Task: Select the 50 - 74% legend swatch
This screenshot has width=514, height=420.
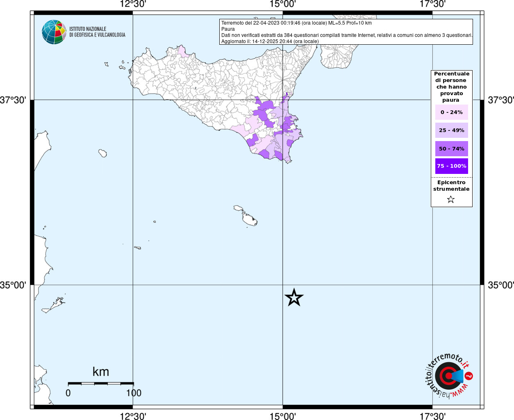Action: click(x=452, y=148)
